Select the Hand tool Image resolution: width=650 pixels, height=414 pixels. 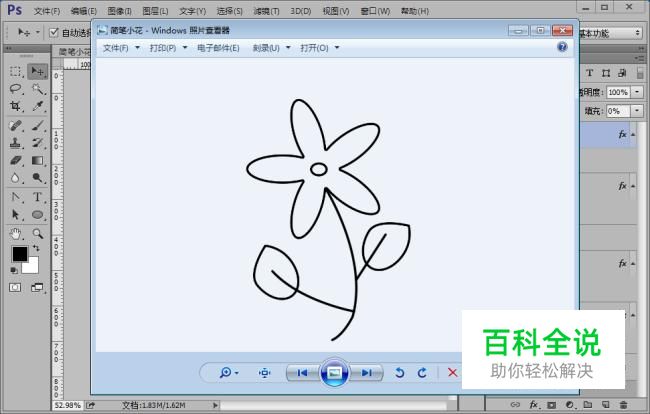16,233
